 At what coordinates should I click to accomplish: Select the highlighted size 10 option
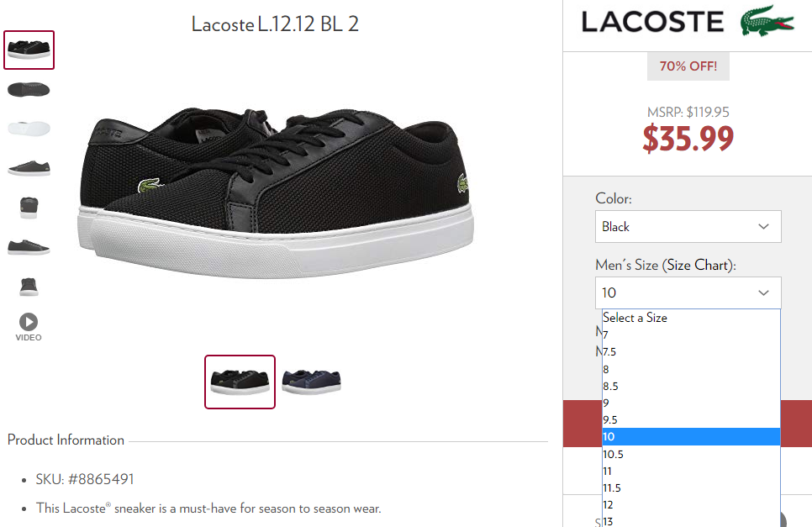click(x=691, y=436)
